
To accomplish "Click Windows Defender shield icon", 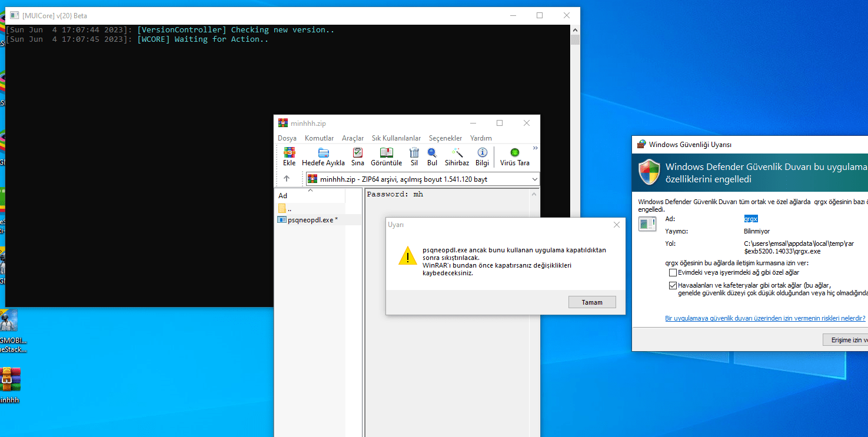I will tap(649, 172).
